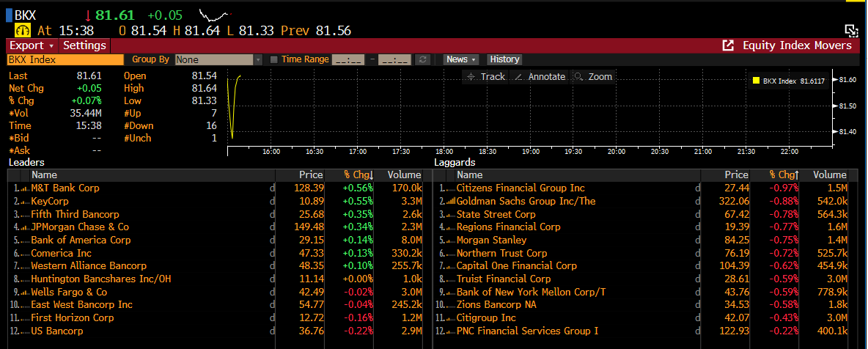Click the Time Range start time field
This screenshot has width=868, height=349.
pyautogui.click(x=348, y=59)
